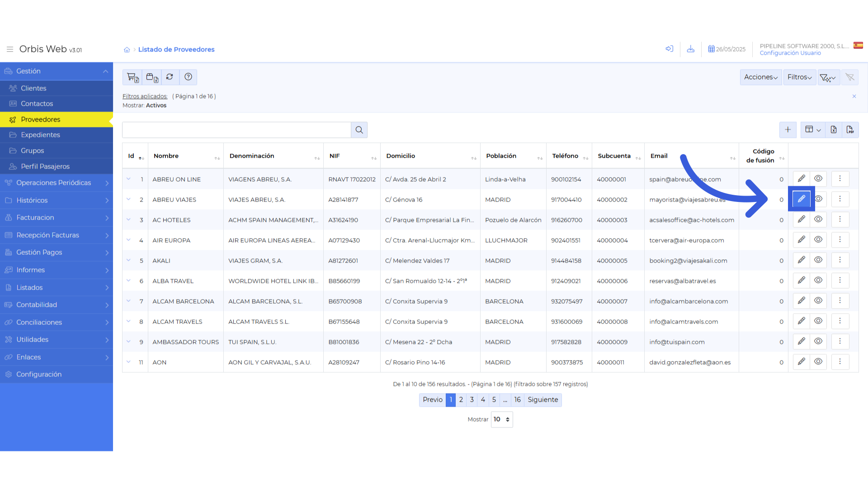Open the help question mark icon
Viewport: 868px width, 488px height.
pos(189,77)
